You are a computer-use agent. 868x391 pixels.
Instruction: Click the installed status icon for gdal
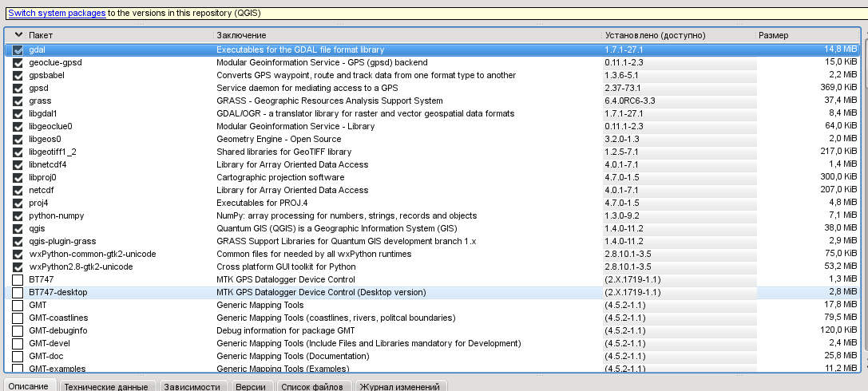coord(18,49)
